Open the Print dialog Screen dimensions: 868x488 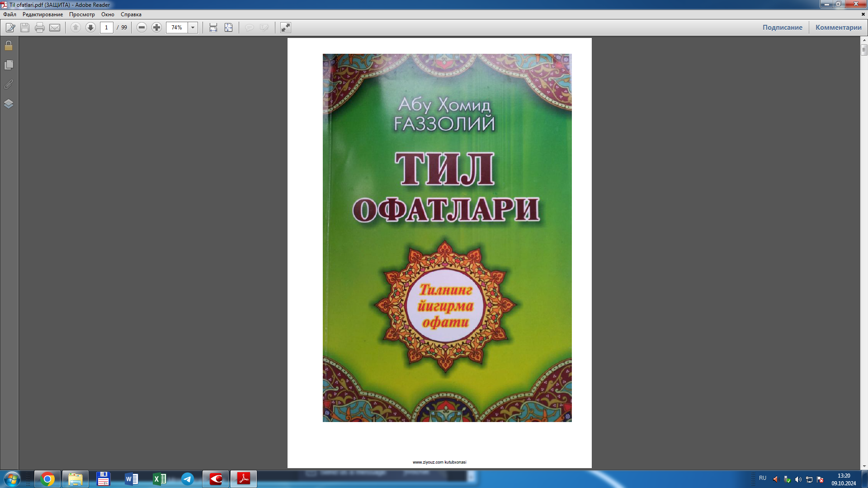pos(40,28)
